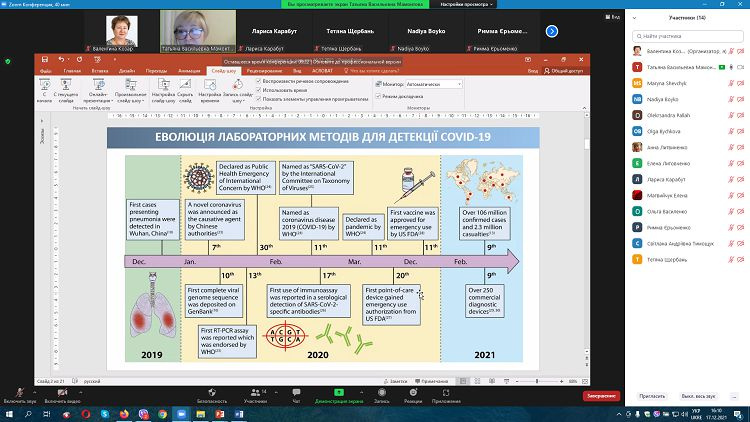Open Skype from the taskbar
The width and height of the screenshot is (750, 422).
[105, 414]
